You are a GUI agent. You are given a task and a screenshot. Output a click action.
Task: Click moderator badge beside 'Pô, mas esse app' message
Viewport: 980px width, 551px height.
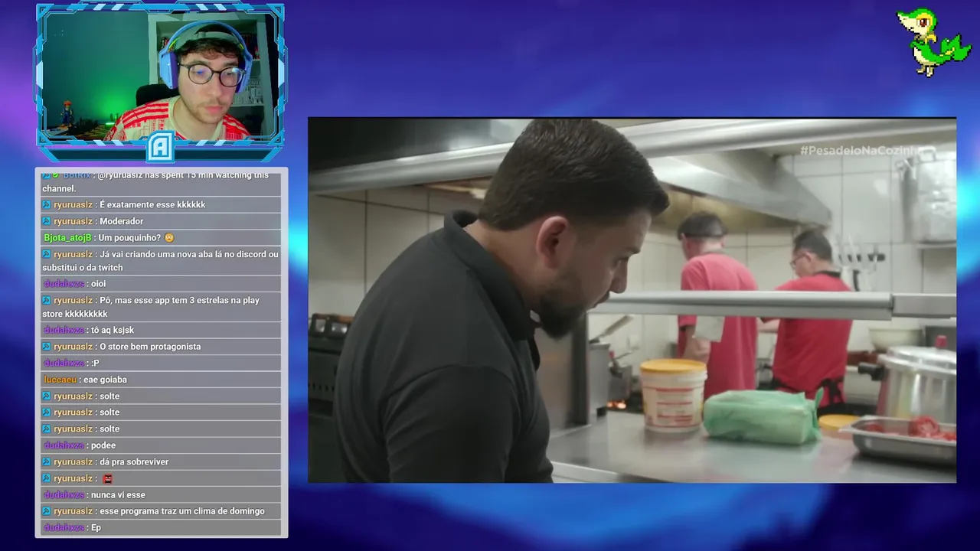[46, 300]
